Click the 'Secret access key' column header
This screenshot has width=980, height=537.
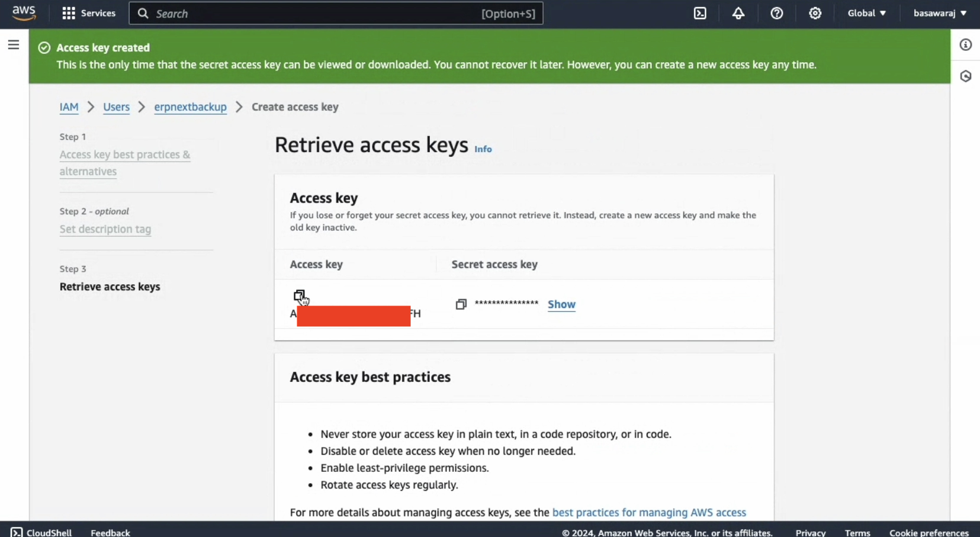click(x=494, y=265)
